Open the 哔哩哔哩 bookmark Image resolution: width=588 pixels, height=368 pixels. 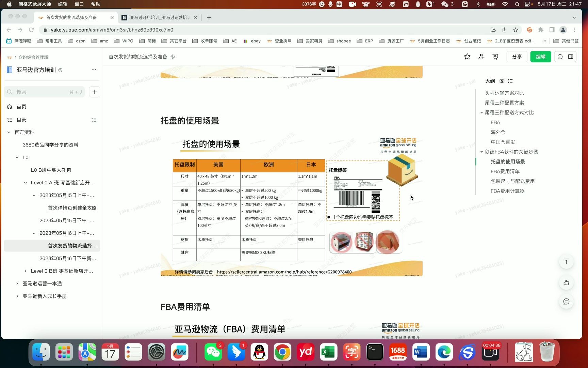coord(19,41)
